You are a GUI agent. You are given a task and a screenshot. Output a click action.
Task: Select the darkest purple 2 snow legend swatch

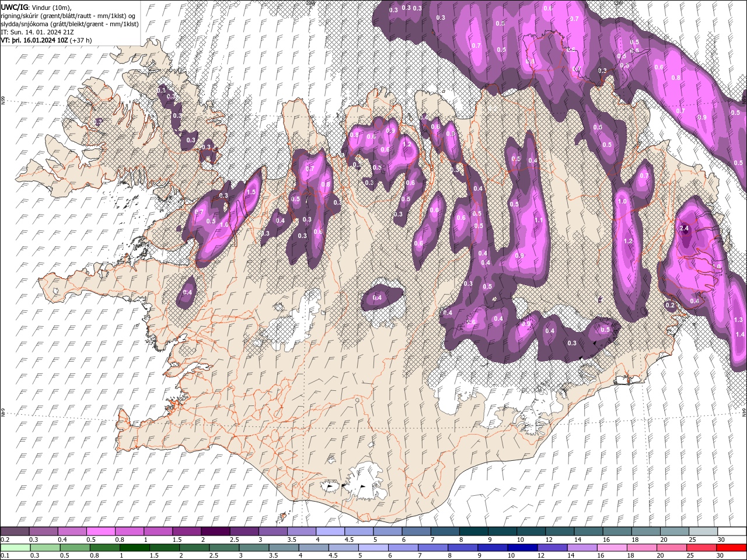(x=215, y=531)
